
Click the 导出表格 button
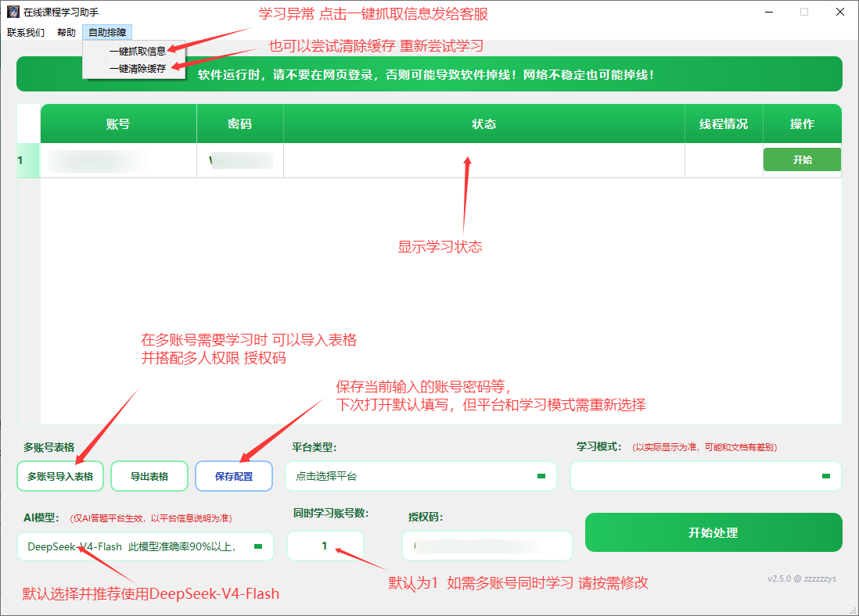point(149,476)
